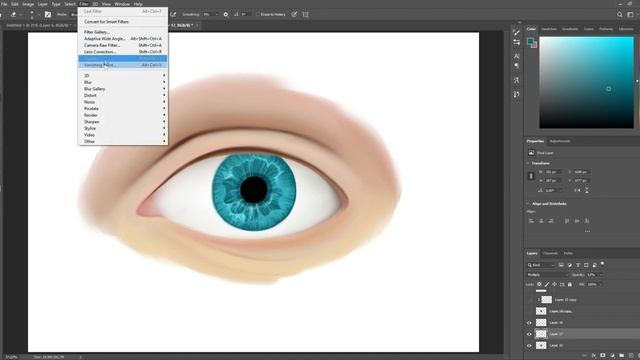Screen dimensions: 640x360
Task: Toggle lock transparent pixels
Action: [539, 284]
